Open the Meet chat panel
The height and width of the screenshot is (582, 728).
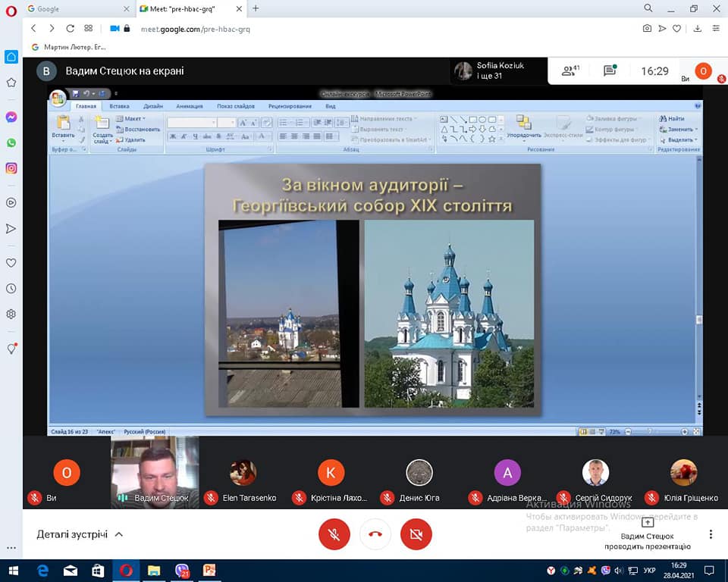pos(610,71)
